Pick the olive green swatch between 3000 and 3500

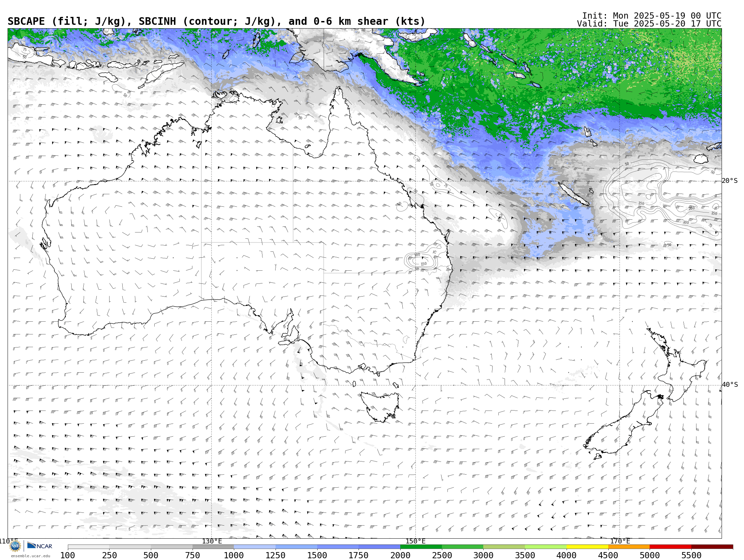(504, 547)
